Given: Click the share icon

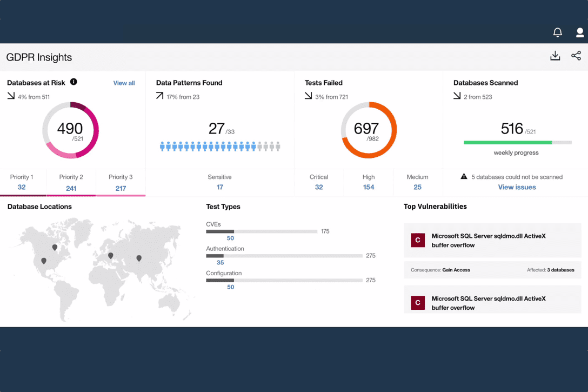Looking at the screenshot, I should [576, 56].
